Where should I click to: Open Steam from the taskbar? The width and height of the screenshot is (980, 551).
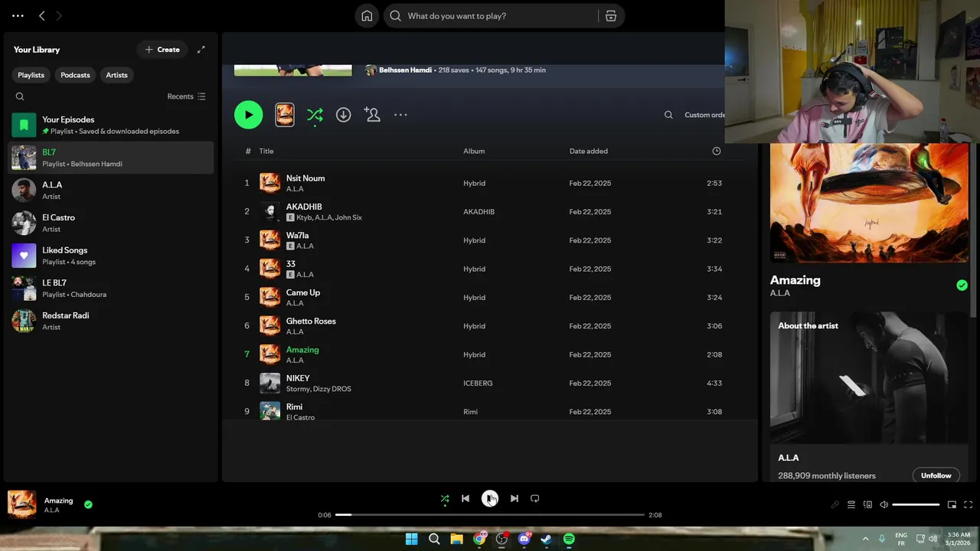[546, 539]
